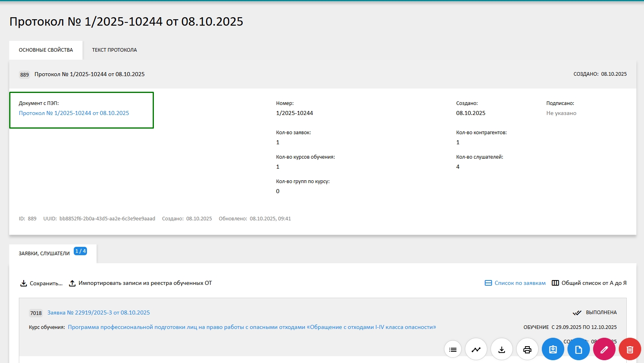Screen dimensions: 644x363
Task: Open Заявка № 22919/2025-3 link
Action: [99, 313]
